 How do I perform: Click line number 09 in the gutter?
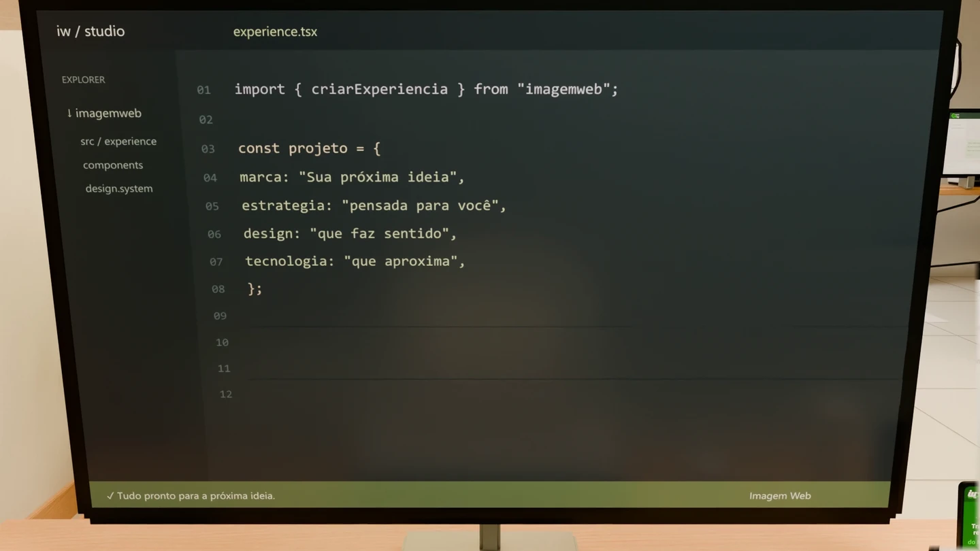[x=220, y=316]
